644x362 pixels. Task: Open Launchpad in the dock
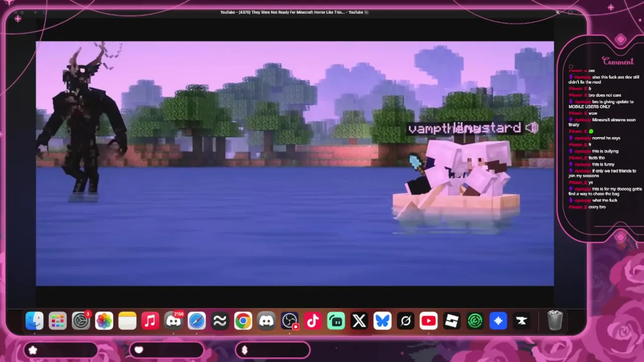pyautogui.click(x=57, y=321)
